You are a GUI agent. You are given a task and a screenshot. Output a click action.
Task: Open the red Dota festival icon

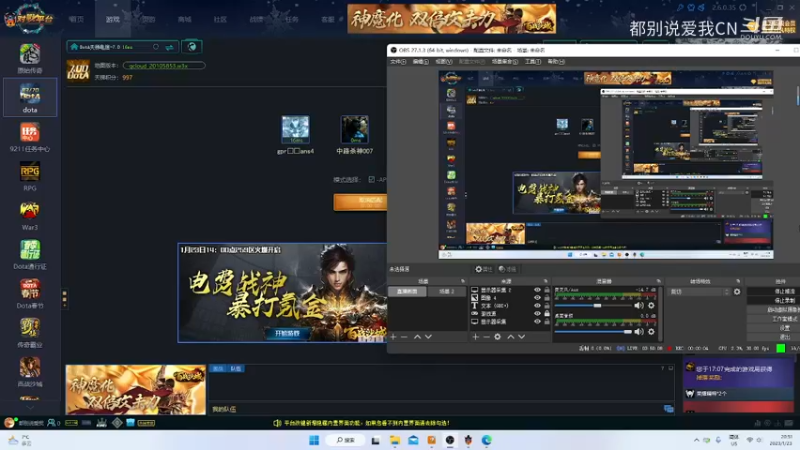(30, 289)
